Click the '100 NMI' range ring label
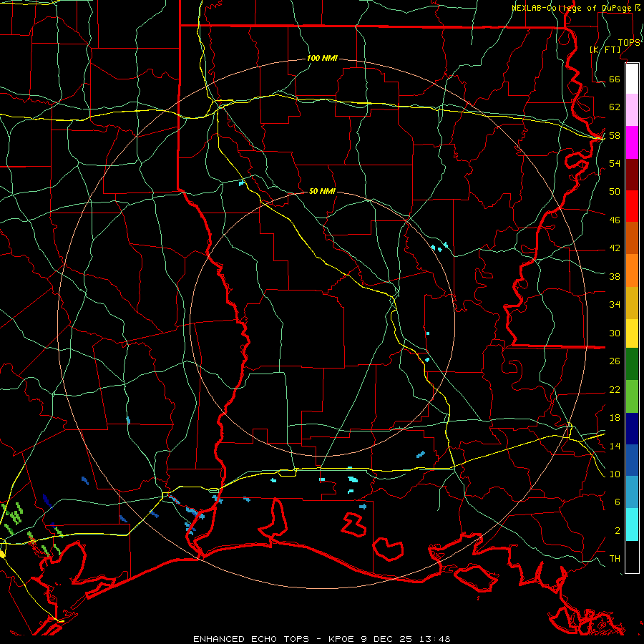This screenshot has width=644, height=644. click(x=322, y=58)
